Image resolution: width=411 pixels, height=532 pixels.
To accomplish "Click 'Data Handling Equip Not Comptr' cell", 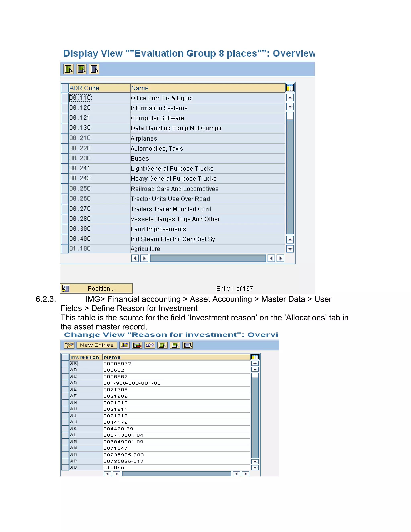I will (x=208, y=128).
